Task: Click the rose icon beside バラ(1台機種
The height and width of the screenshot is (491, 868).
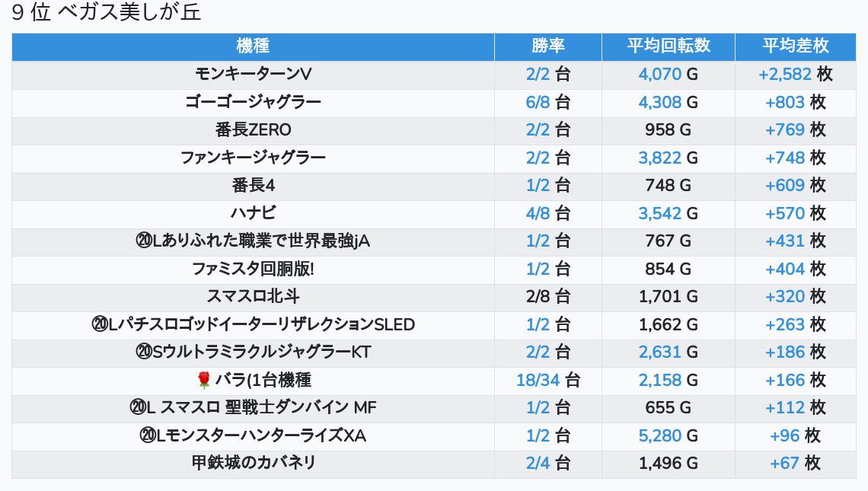Action: click(203, 380)
